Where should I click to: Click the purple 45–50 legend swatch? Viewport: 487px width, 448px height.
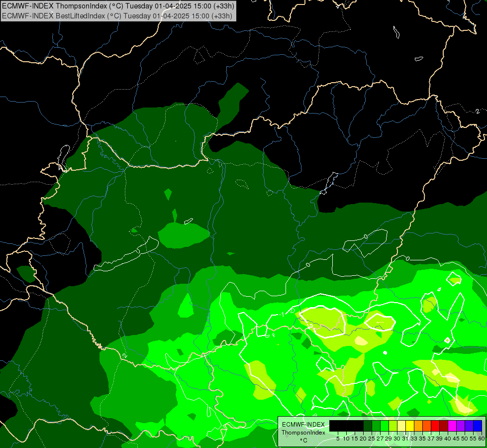[461, 426]
